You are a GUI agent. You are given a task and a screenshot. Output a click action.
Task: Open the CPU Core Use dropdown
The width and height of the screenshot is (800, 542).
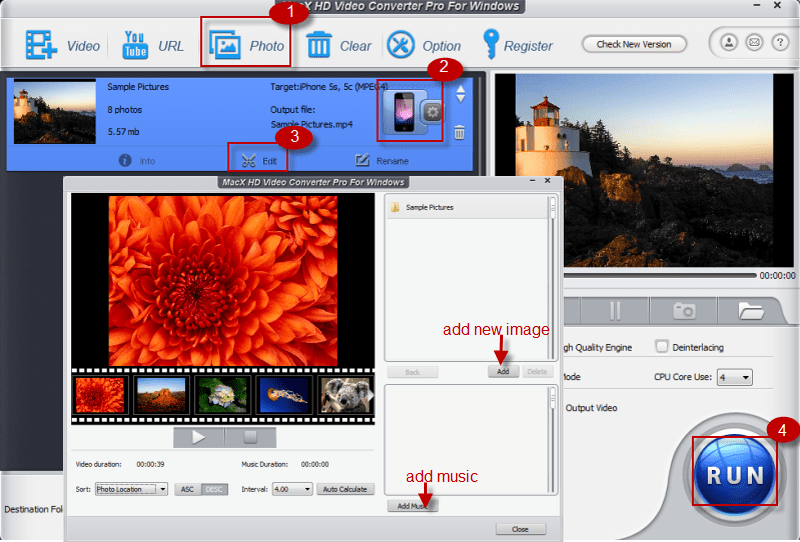pyautogui.click(x=735, y=378)
